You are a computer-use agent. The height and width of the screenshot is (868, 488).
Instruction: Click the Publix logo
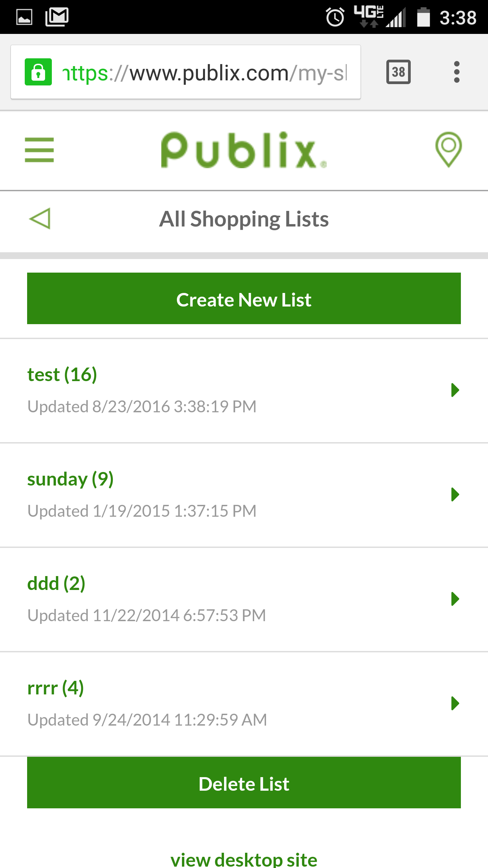click(243, 150)
